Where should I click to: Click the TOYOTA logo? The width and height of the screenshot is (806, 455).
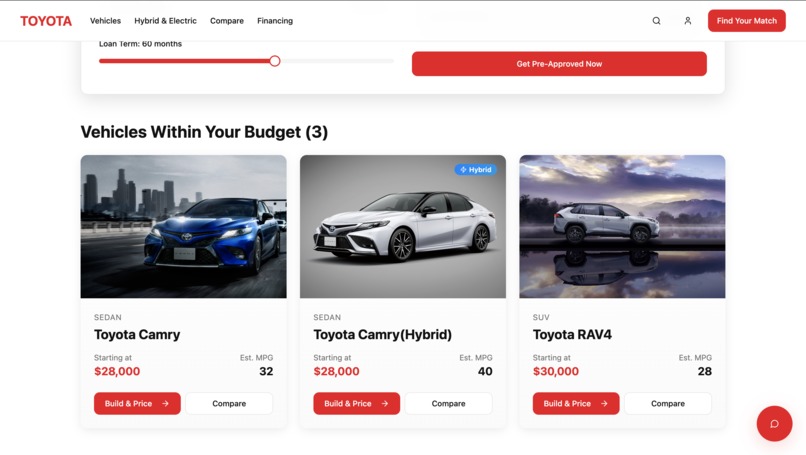(x=46, y=21)
